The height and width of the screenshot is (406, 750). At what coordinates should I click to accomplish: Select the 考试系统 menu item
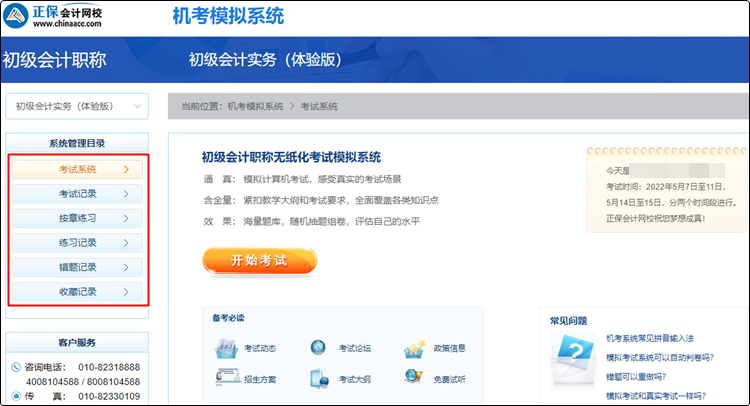click(77, 169)
